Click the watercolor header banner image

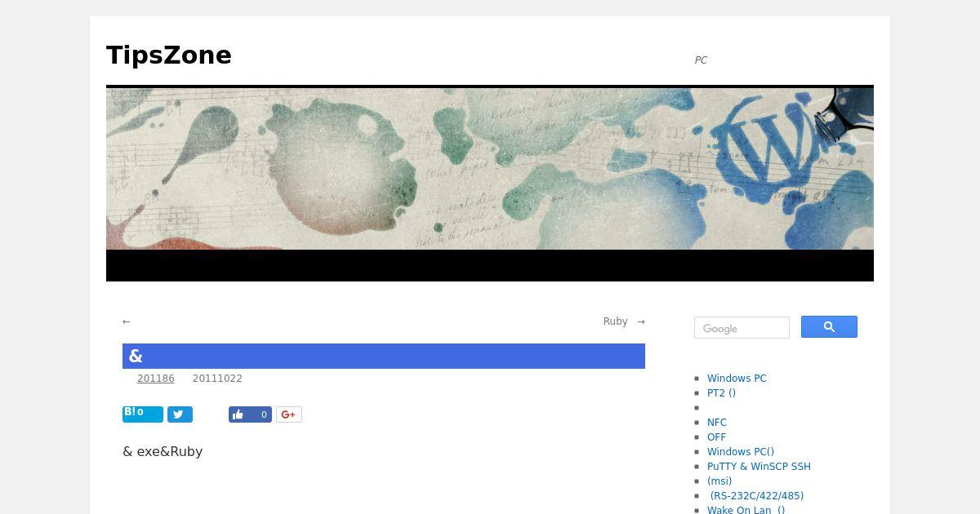(x=490, y=169)
